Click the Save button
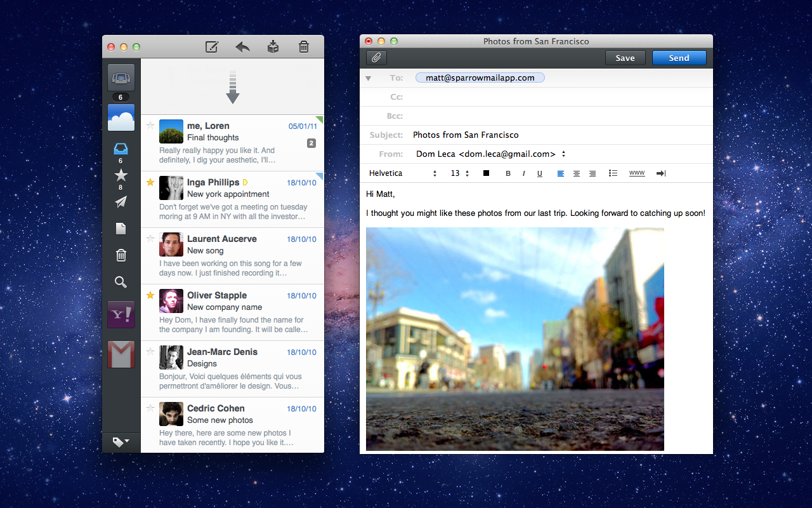 tap(625, 58)
